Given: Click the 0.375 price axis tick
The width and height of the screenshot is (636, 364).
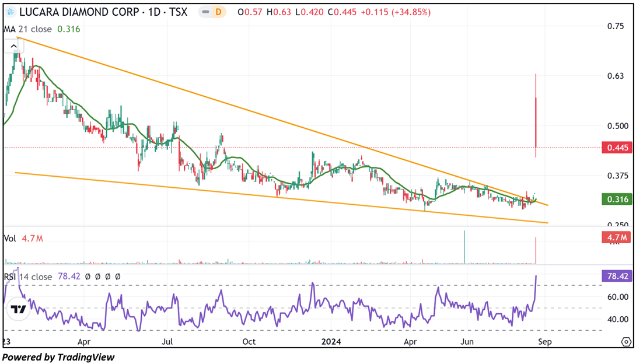Looking at the screenshot, I should pos(618,176).
